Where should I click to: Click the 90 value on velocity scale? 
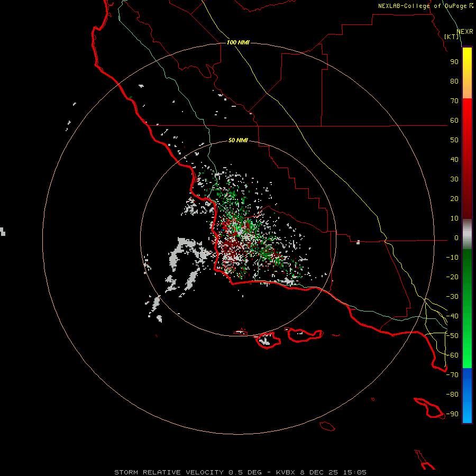pyautogui.click(x=454, y=62)
